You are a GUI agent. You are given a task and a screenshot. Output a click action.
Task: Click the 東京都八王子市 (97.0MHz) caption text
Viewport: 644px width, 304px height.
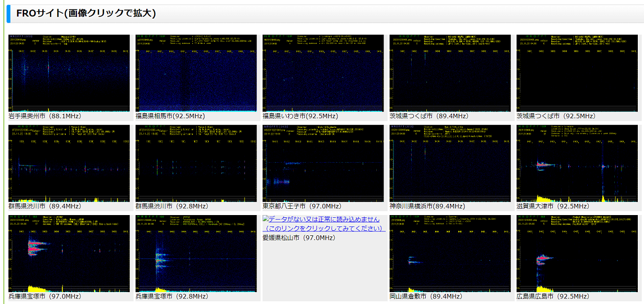302,206
